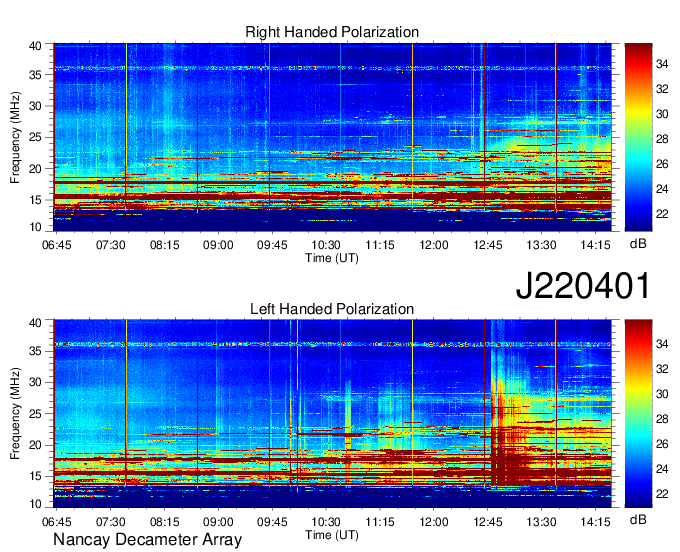Click 10:30 time tick under Right Handed plot

pyautogui.click(x=326, y=245)
